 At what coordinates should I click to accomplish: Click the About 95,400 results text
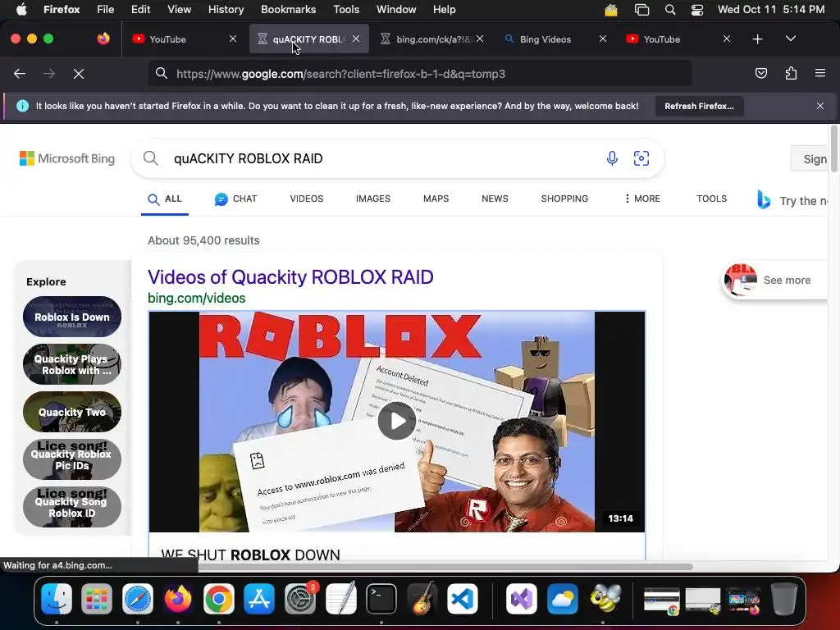pyautogui.click(x=203, y=240)
